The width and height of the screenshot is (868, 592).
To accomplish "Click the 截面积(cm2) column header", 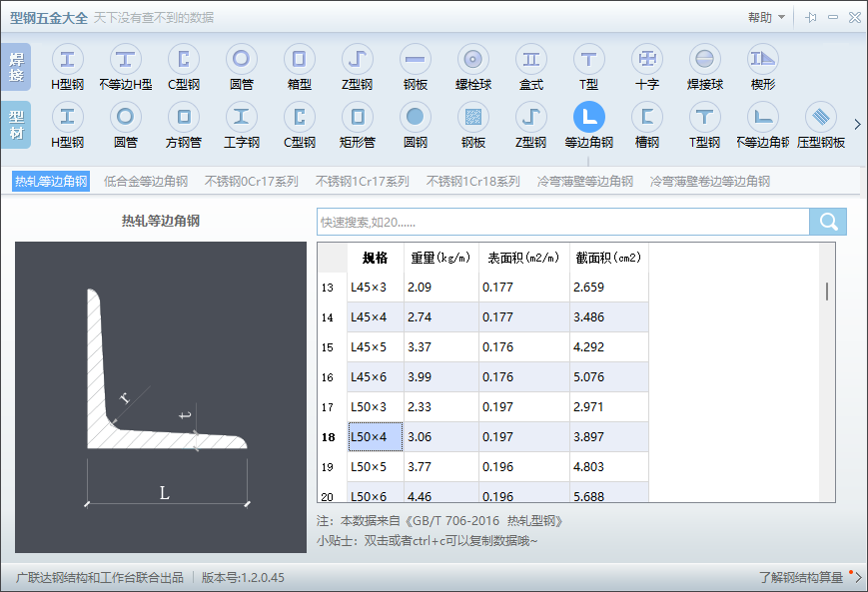I will pos(609,258).
